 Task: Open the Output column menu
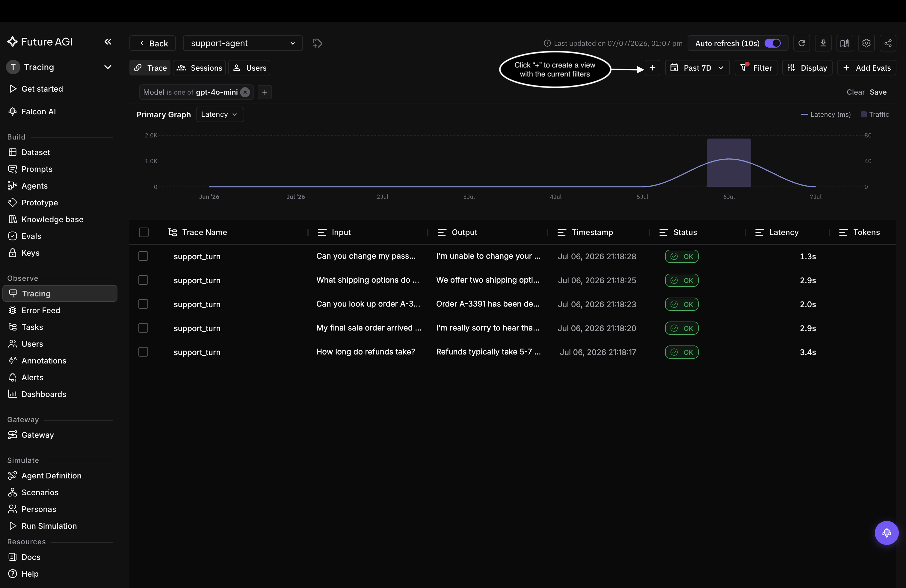point(442,232)
